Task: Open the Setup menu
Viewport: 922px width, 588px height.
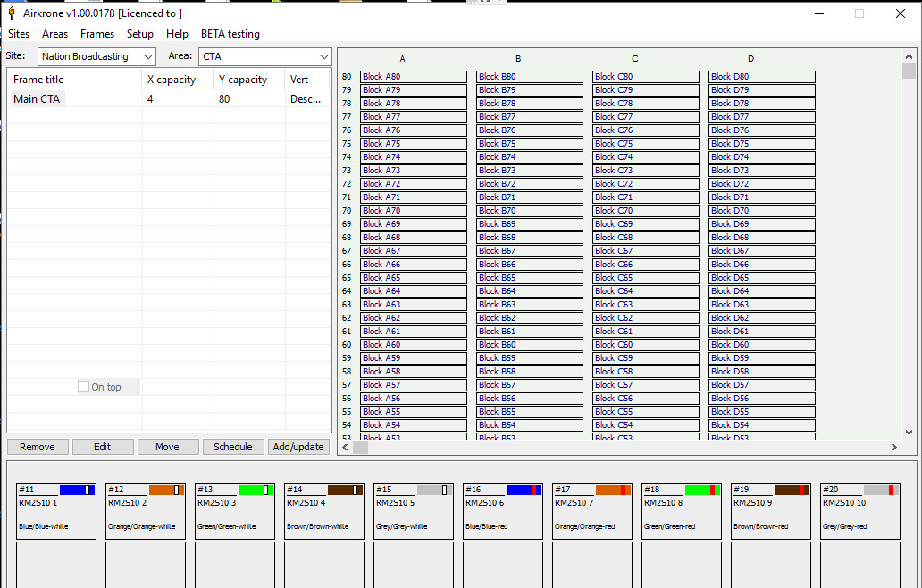Action: click(139, 34)
